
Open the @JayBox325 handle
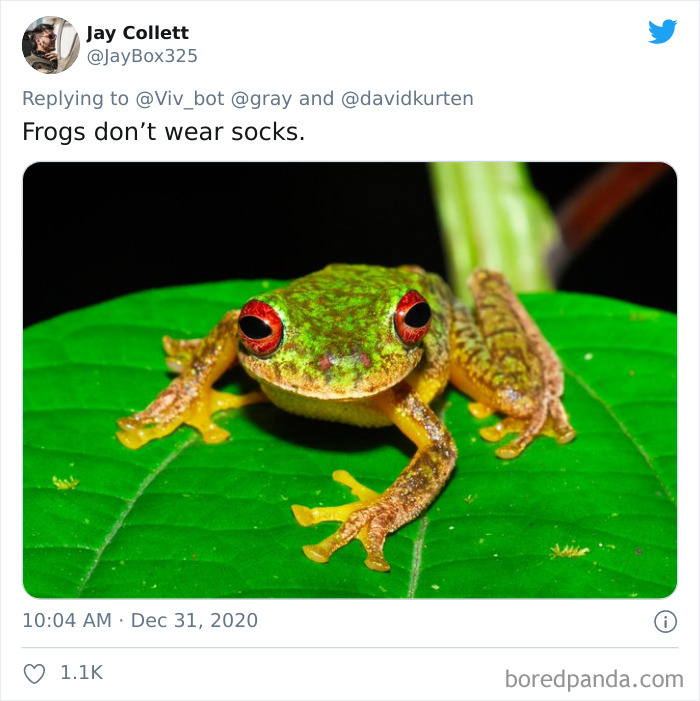[x=142, y=57]
